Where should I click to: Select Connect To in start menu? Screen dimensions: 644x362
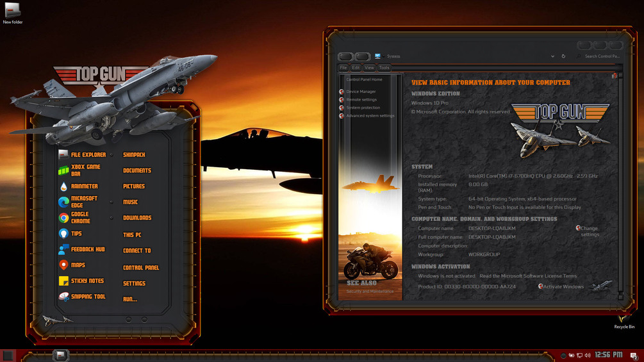136,251
